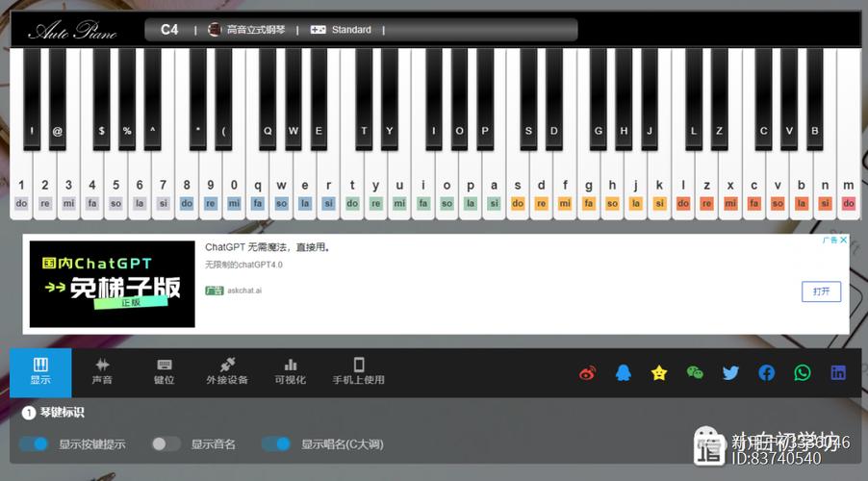Screen dimensions: 868x481
Task: Share via the Weibo icon
Action: click(587, 373)
